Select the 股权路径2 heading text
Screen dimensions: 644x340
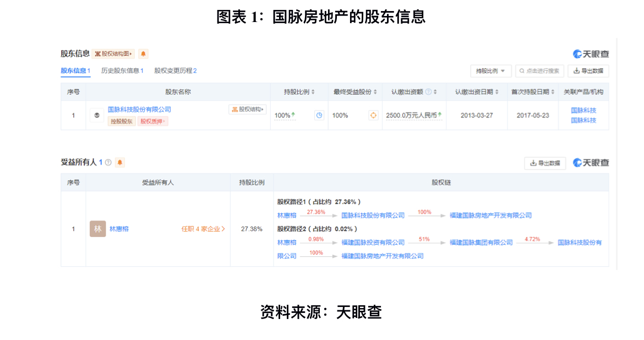click(x=317, y=229)
